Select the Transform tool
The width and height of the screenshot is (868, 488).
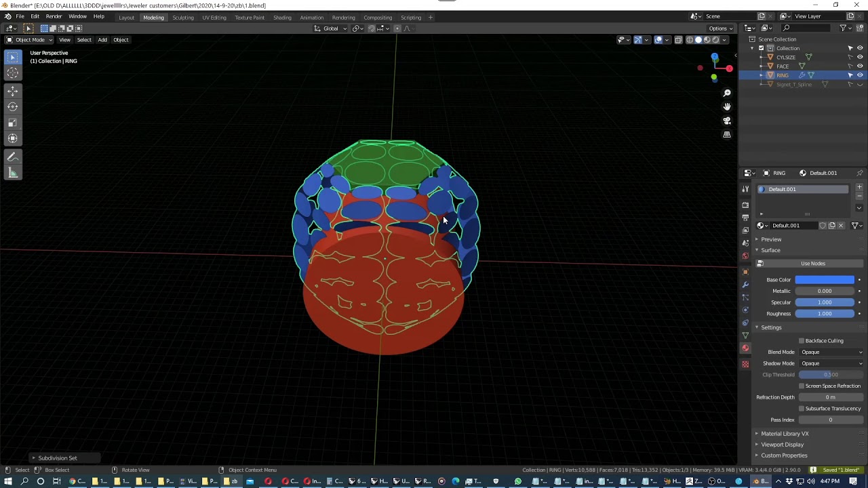pos(13,138)
